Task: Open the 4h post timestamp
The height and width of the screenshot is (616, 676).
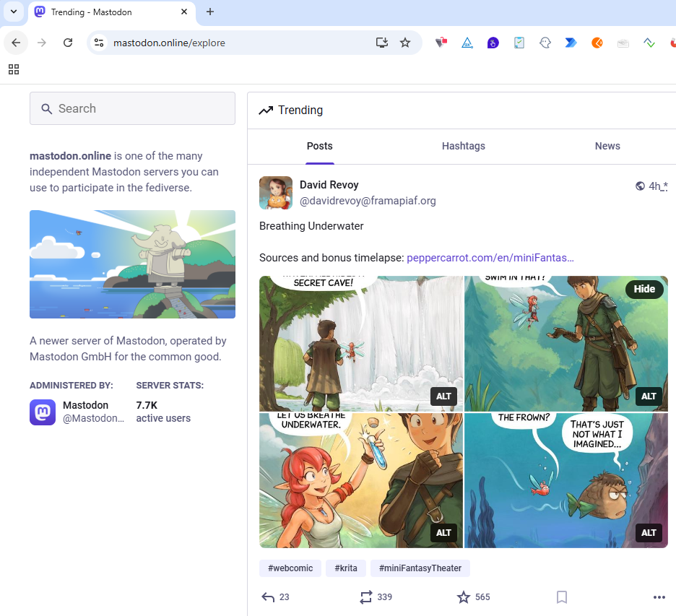Action: pyautogui.click(x=658, y=186)
